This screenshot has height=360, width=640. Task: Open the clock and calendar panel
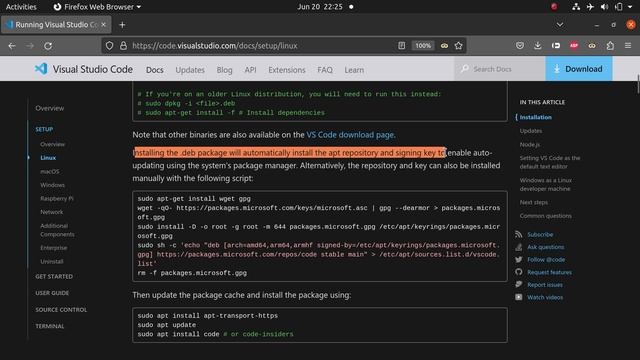coord(320,7)
